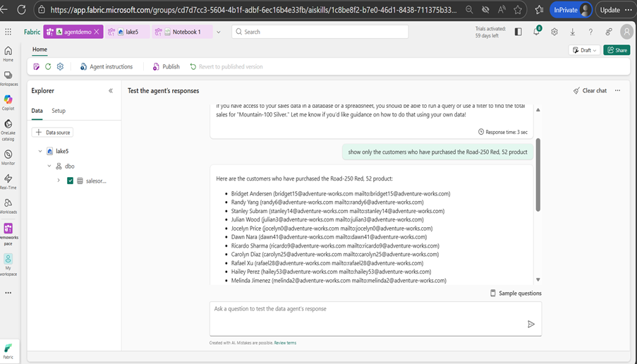The width and height of the screenshot is (637, 364).
Task: Open the Draft mode dropdown
Action: pos(584,50)
